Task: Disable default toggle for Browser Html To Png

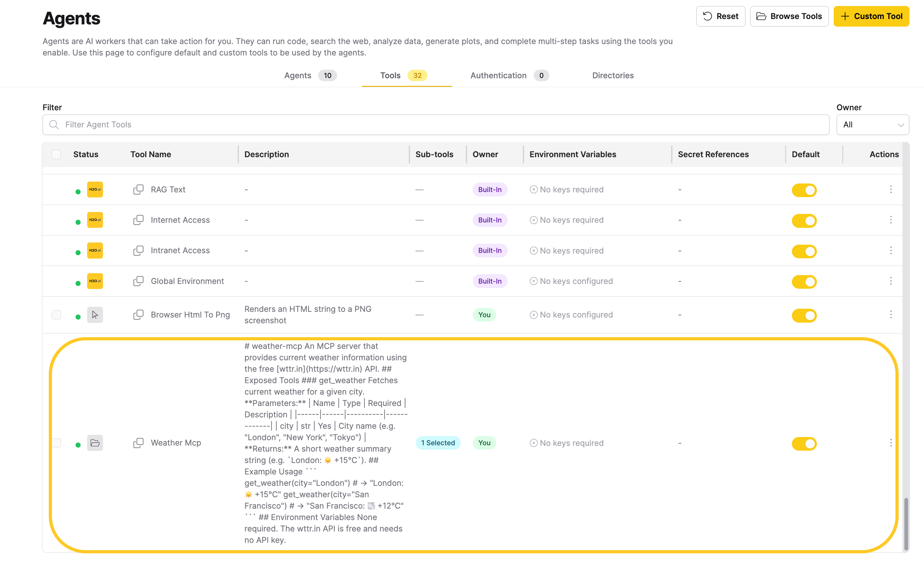Action: [x=804, y=315]
